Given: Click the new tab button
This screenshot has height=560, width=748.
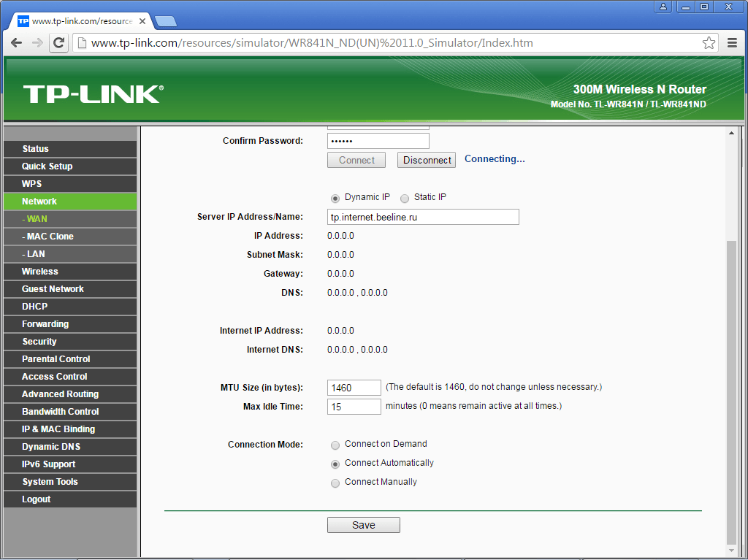Looking at the screenshot, I should 166,20.
